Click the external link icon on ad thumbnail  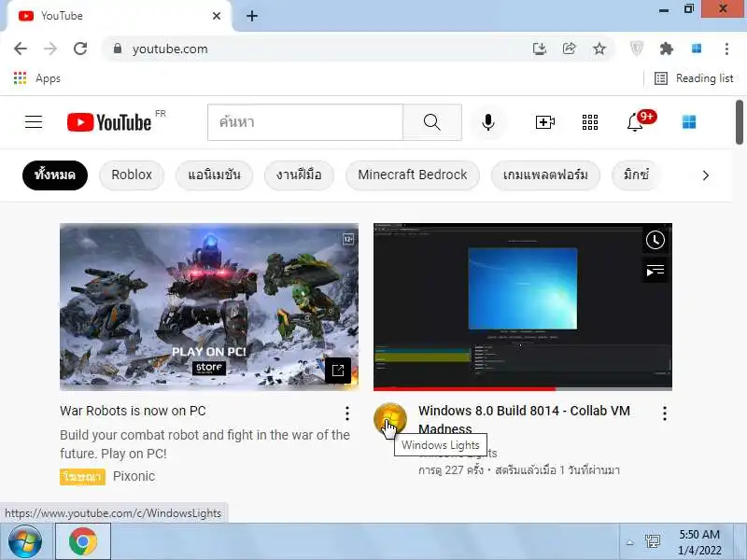point(338,370)
